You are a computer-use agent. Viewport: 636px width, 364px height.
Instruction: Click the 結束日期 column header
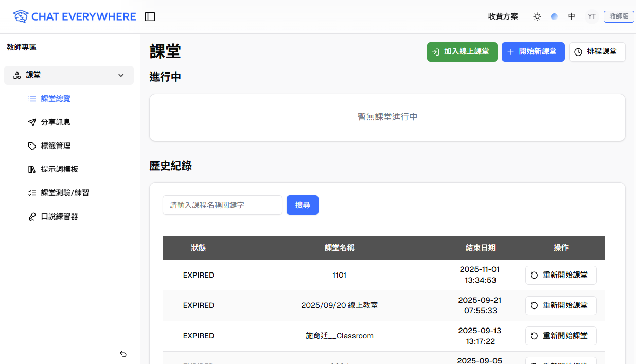480,248
